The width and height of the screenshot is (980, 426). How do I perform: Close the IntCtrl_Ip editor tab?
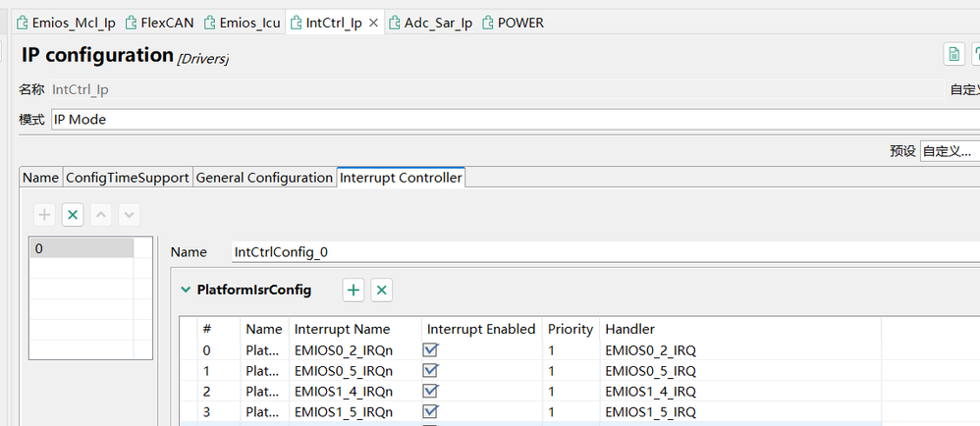373,23
